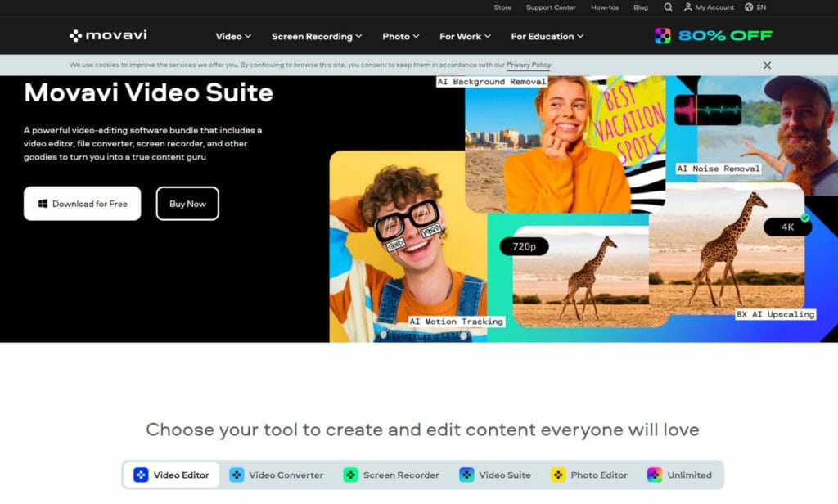Click Download for Free button
The height and width of the screenshot is (504, 838).
click(x=83, y=204)
